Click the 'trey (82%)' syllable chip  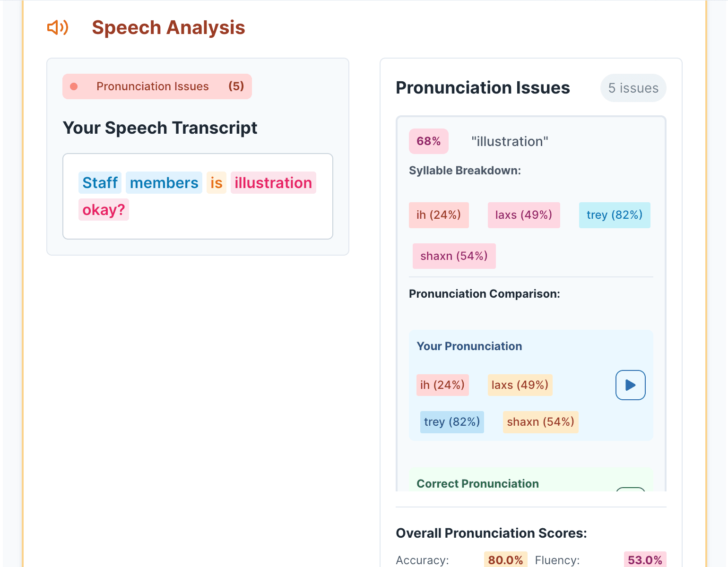(x=614, y=215)
